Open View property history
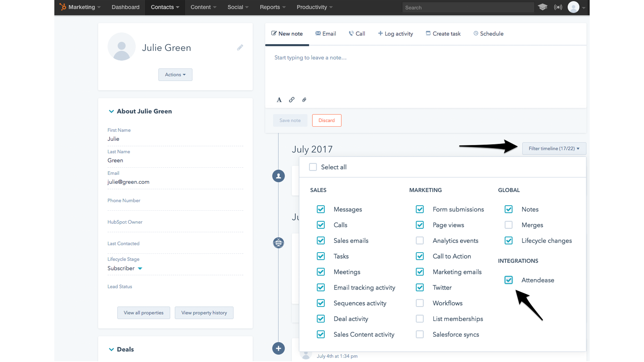The width and height of the screenshot is (644, 362). pyautogui.click(x=204, y=313)
